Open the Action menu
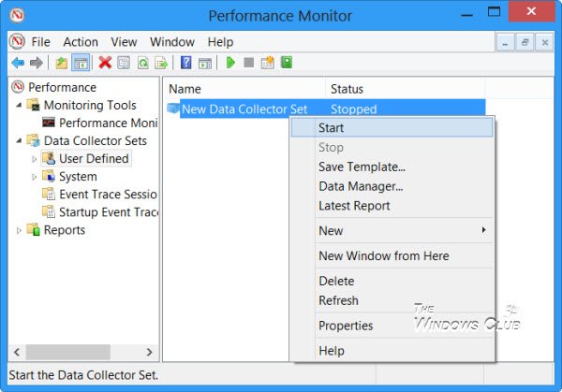Viewport: 562px width, 392px height. pos(81,42)
